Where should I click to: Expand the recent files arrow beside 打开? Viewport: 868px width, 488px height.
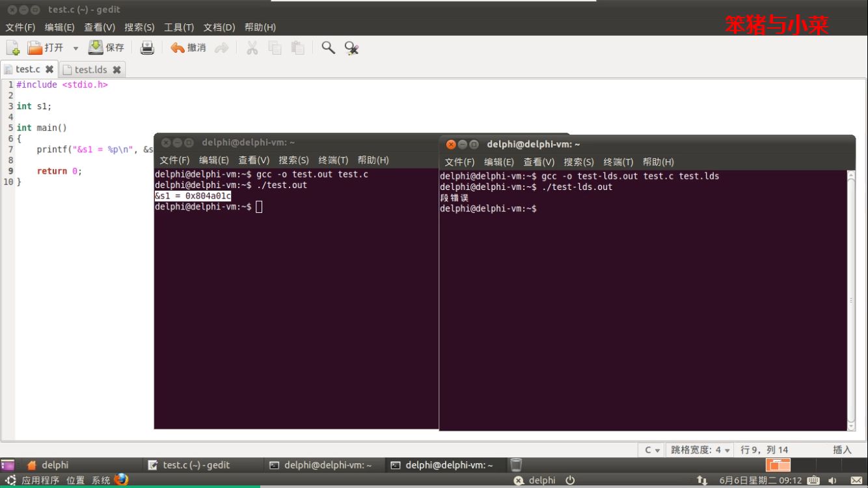(75, 48)
